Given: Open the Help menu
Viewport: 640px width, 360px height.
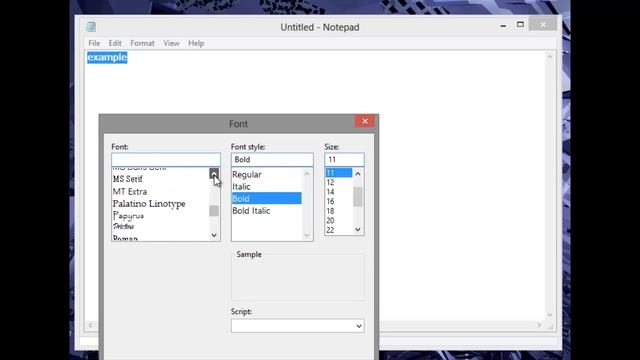Looking at the screenshot, I should [196, 43].
